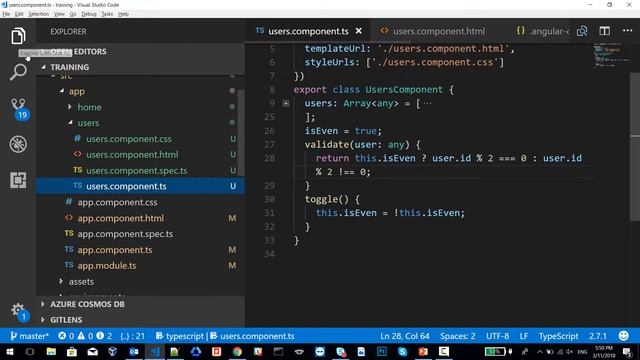Open Source Control view with 19 changes
Image resolution: width=640 pixels, height=360 pixels.
pyautogui.click(x=19, y=109)
